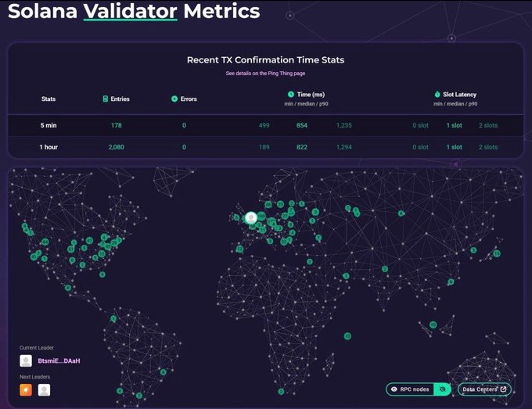Click the map marker over central Siberia
The width and height of the screenshot is (532, 409).
point(401,213)
